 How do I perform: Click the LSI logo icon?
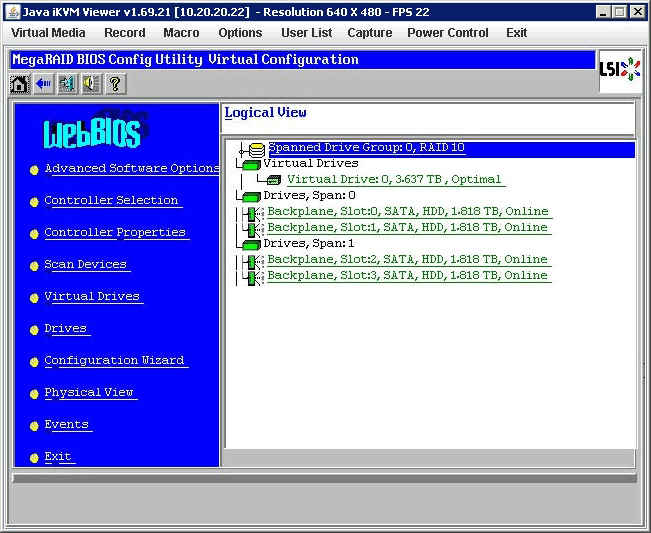coord(619,70)
